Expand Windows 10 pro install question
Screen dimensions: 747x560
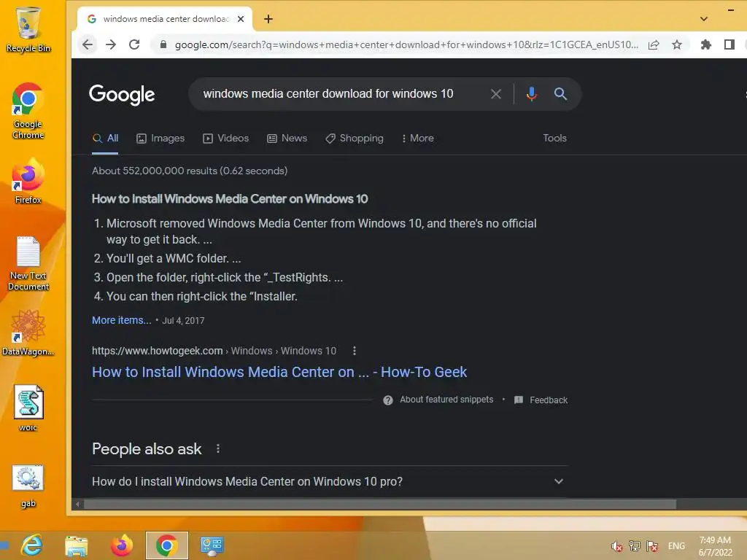330,481
